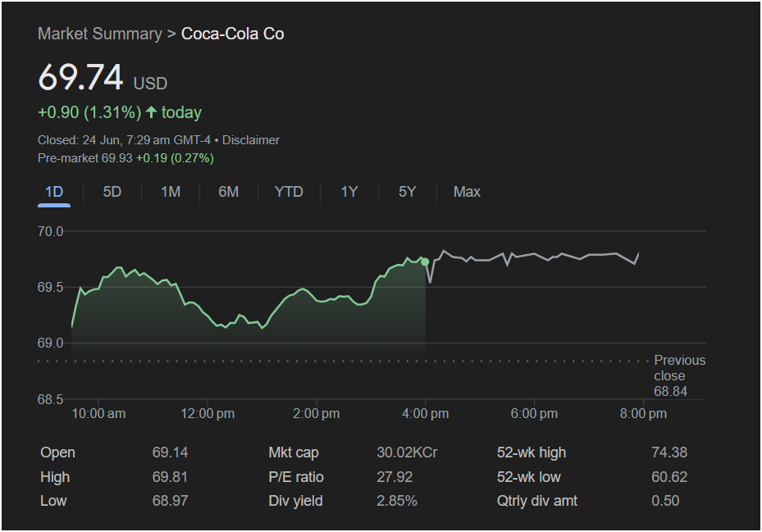
Task: Click the 52-wk high value 74.38
Action: tap(668, 452)
